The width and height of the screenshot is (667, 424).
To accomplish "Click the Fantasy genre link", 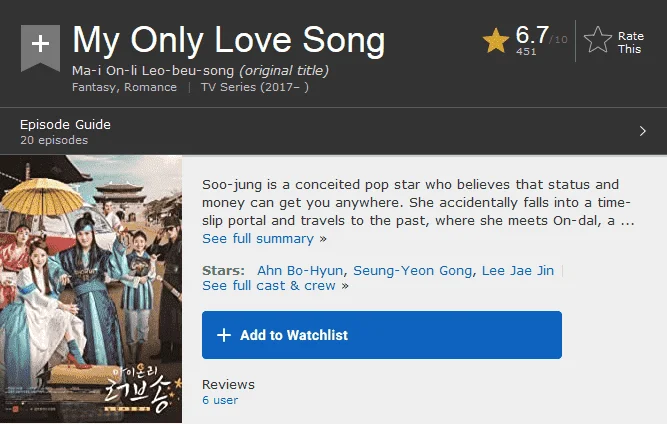I will [x=94, y=87].
